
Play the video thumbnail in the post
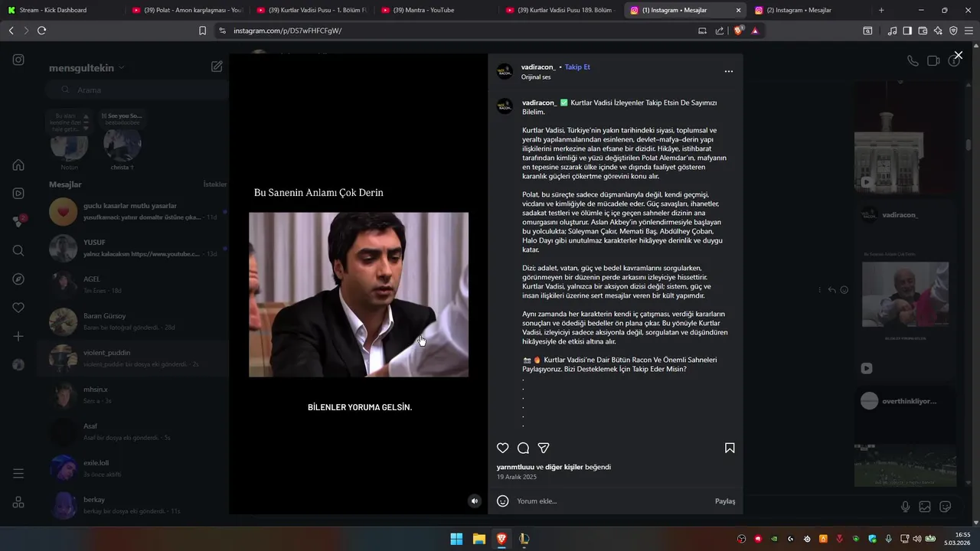pos(358,295)
